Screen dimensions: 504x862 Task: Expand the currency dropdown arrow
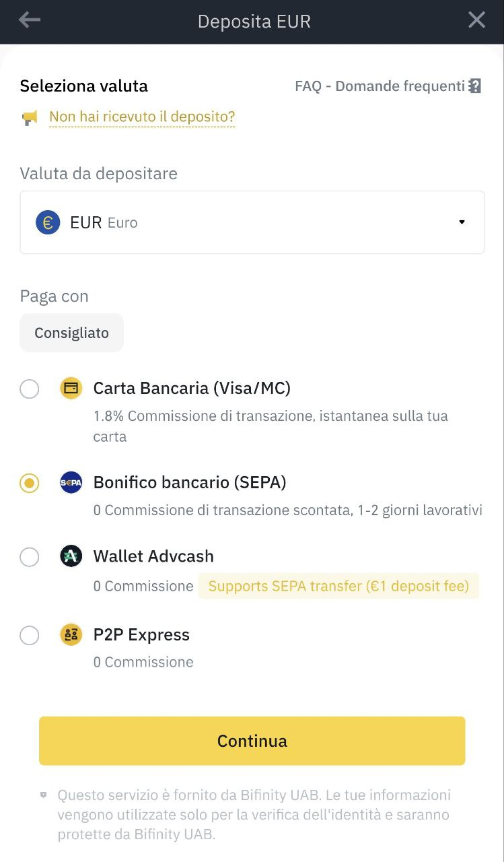pyautogui.click(x=462, y=222)
